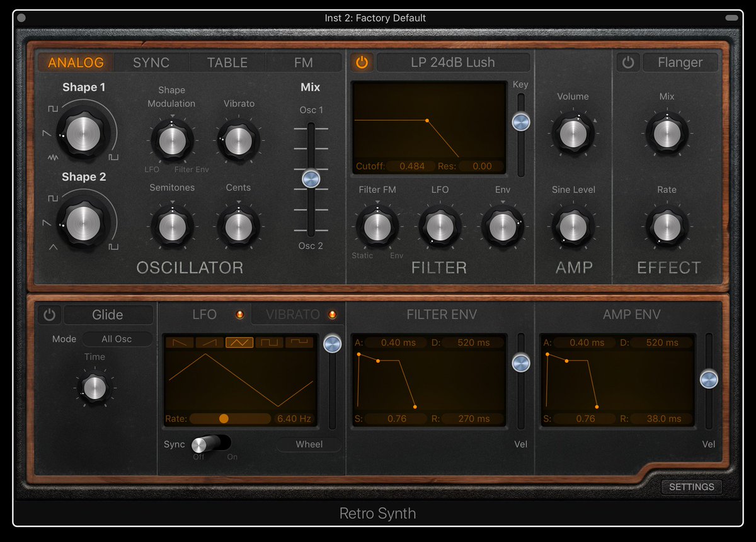Select the square LFO waveform
Viewport: 756px width, 542px height.
tap(269, 342)
